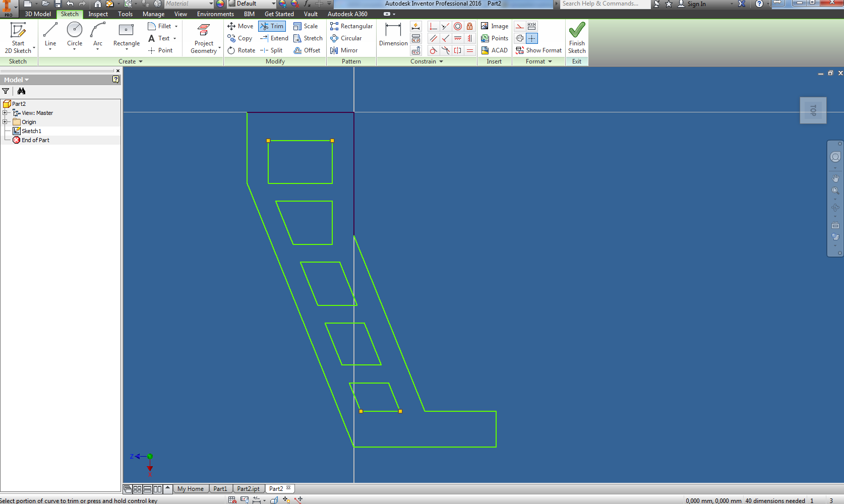The height and width of the screenshot is (504, 844).
Task: Expand the Format panel dropdown
Action: point(550,61)
